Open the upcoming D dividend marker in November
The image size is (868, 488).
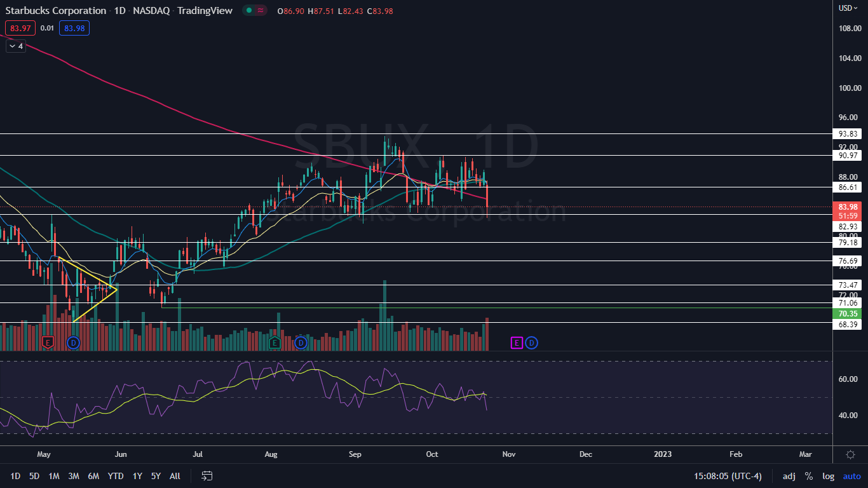tap(531, 343)
